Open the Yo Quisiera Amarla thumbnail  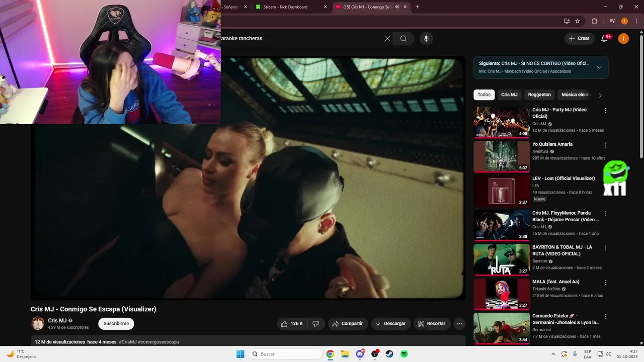coord(502,156)
